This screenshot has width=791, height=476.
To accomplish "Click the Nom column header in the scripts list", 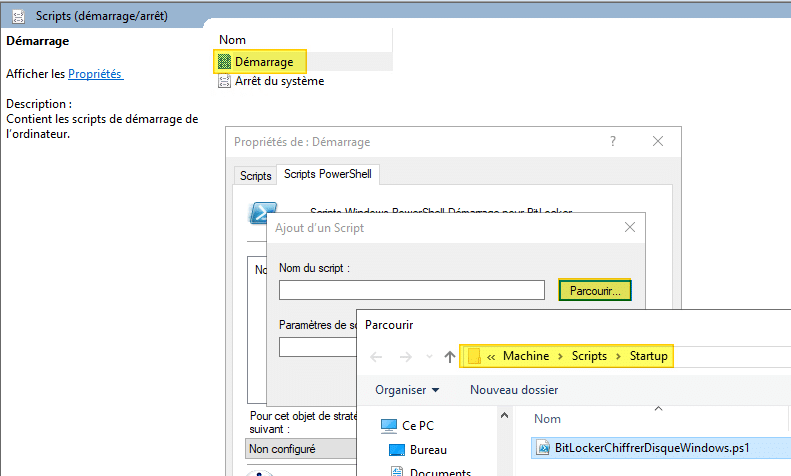I will [x=233, y=40].
